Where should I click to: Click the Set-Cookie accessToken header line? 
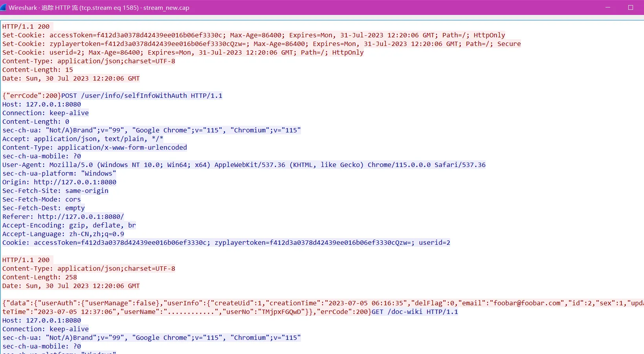(253, 35)
